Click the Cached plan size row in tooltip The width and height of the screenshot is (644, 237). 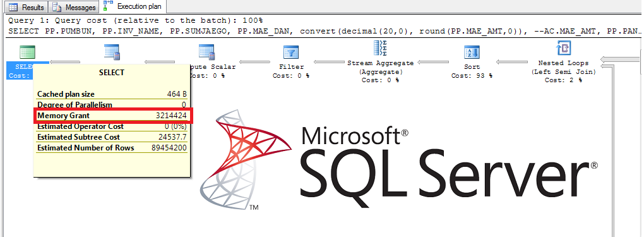(x=112, y=94)
